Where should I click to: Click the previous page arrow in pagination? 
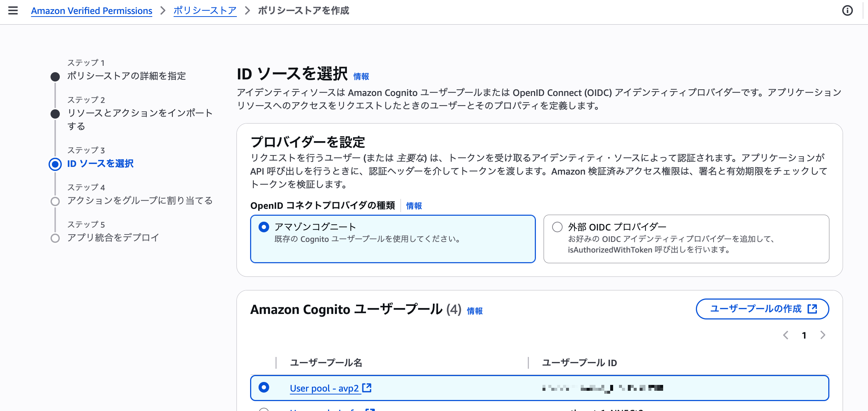click(786, 335)
